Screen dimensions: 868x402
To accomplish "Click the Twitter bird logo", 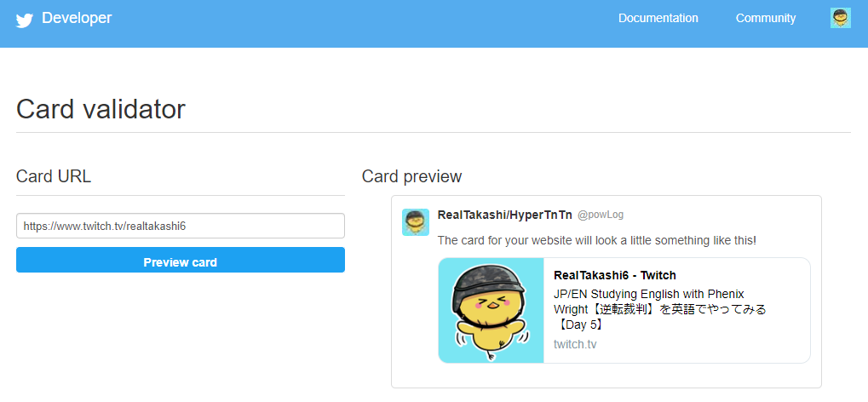I will (25, 20).
